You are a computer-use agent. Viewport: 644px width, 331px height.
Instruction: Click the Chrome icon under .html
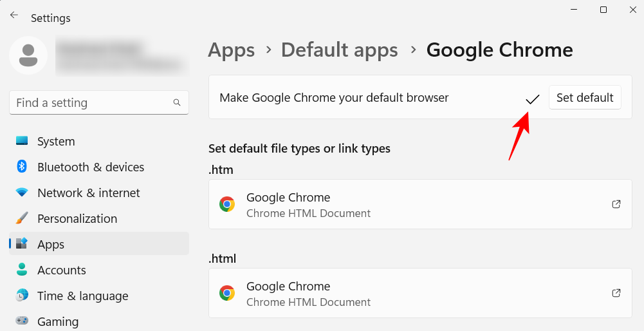(227, 294)
